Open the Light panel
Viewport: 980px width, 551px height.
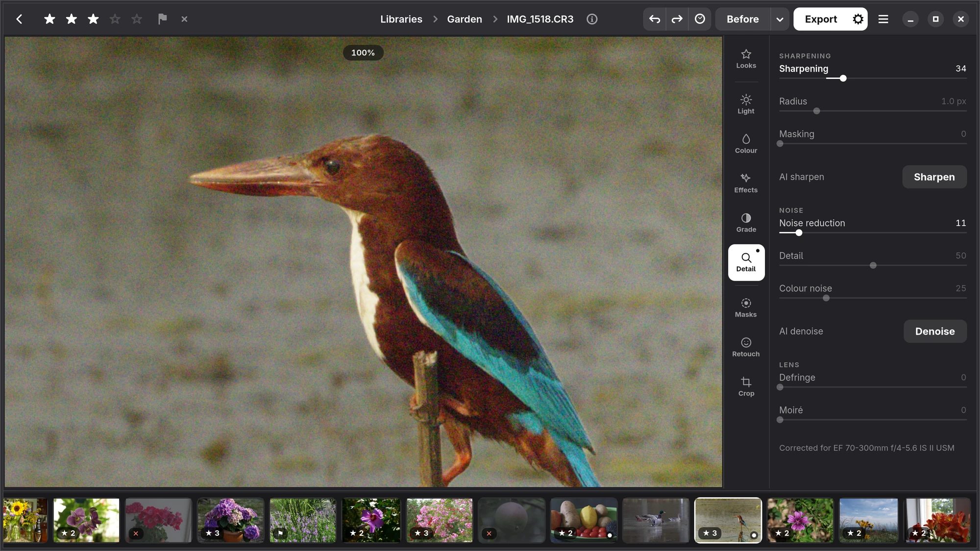[x=746, y=104]
